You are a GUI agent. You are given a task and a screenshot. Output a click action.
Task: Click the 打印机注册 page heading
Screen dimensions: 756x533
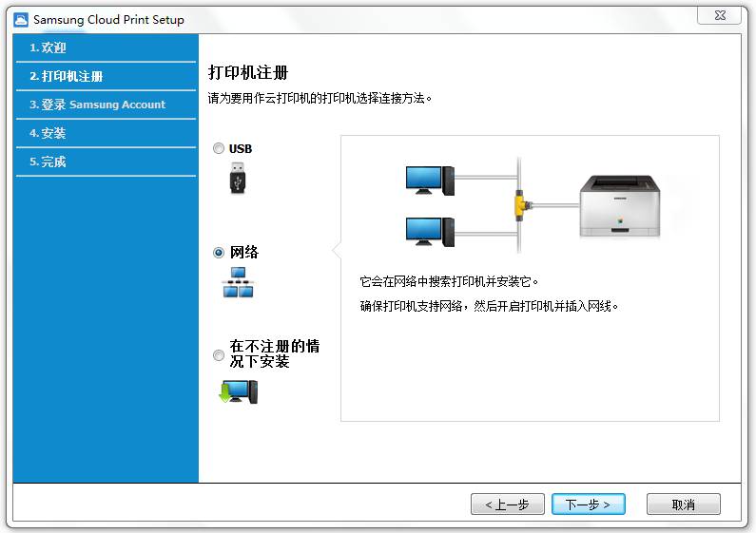248,73
